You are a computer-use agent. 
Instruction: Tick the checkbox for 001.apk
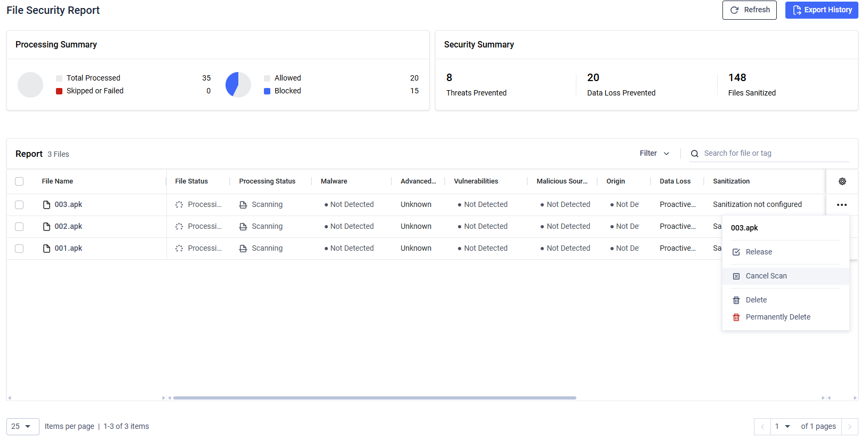pos(19,249)
